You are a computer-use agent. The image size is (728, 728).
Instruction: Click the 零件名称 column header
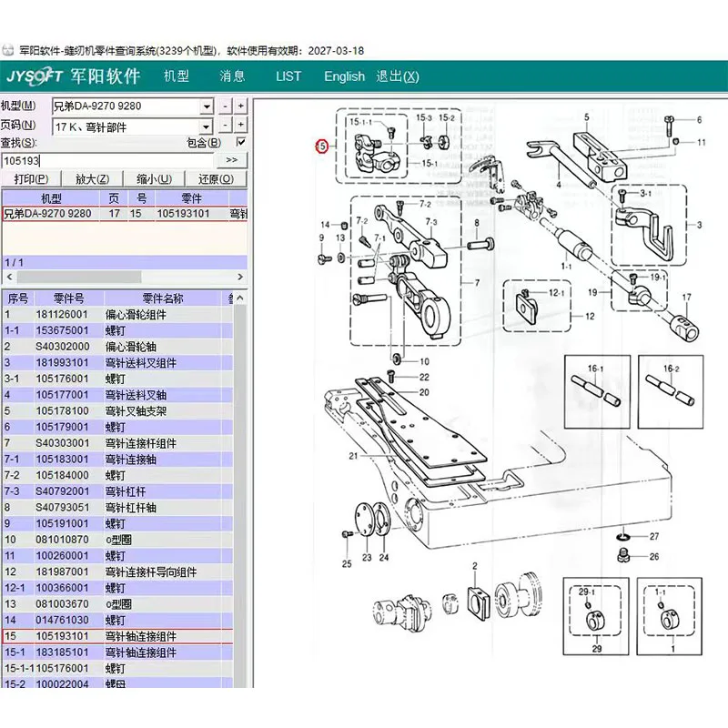point(163,298)
